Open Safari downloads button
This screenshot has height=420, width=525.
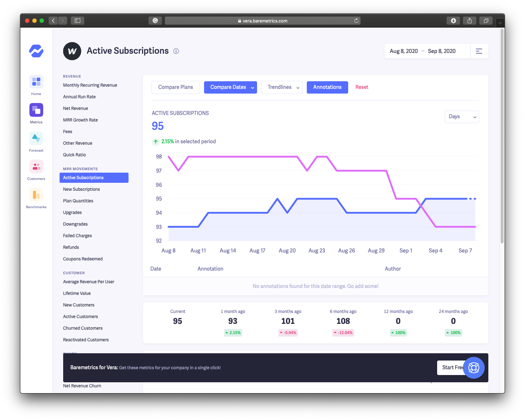(453, 21)
